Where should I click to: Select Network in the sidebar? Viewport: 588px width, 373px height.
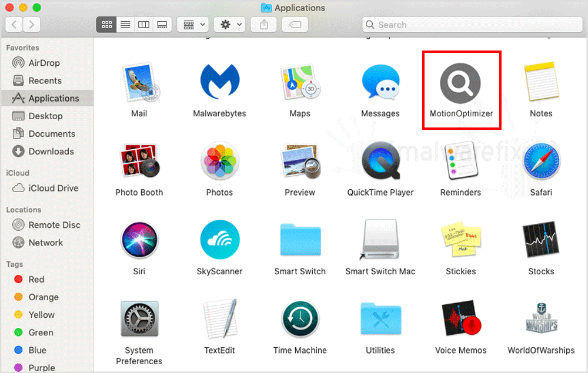[47, 243]
